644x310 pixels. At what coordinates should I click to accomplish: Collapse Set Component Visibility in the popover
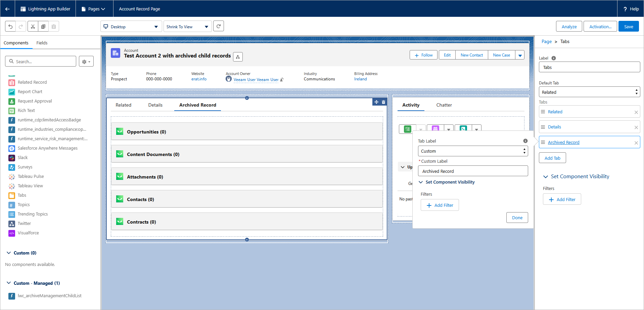421,182
